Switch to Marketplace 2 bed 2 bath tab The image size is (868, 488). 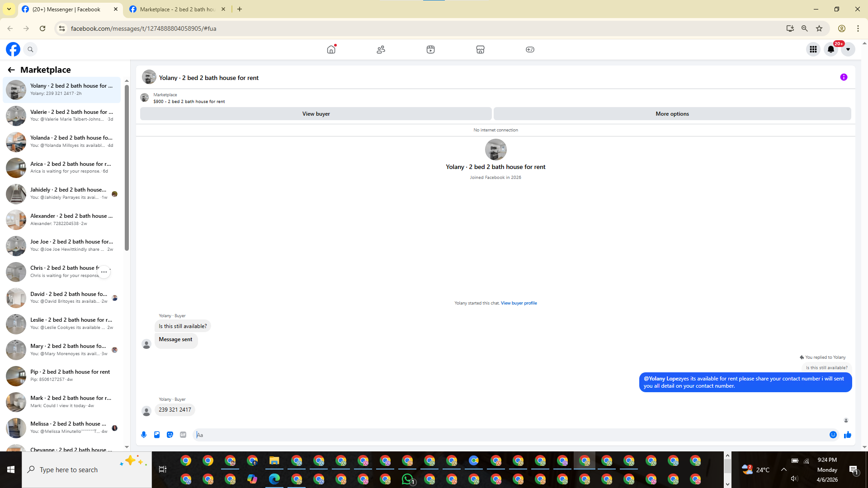(x=177, y=9)
